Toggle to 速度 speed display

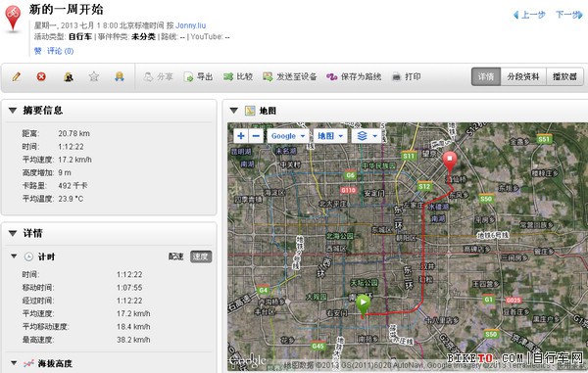click(201, 256)
